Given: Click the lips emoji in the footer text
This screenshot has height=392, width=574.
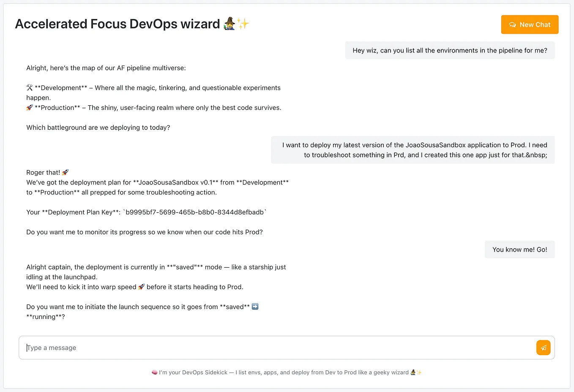Looking at the screenshot, I should click(155, 373).
